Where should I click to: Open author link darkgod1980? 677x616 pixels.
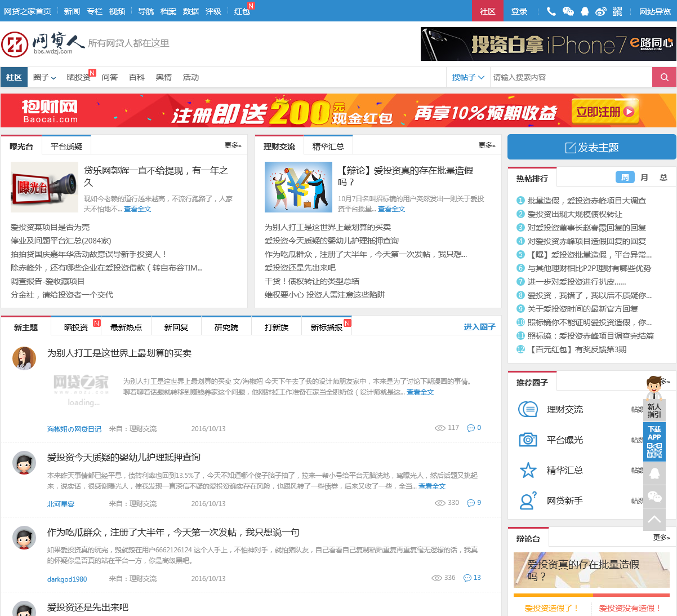pos(67,579)
